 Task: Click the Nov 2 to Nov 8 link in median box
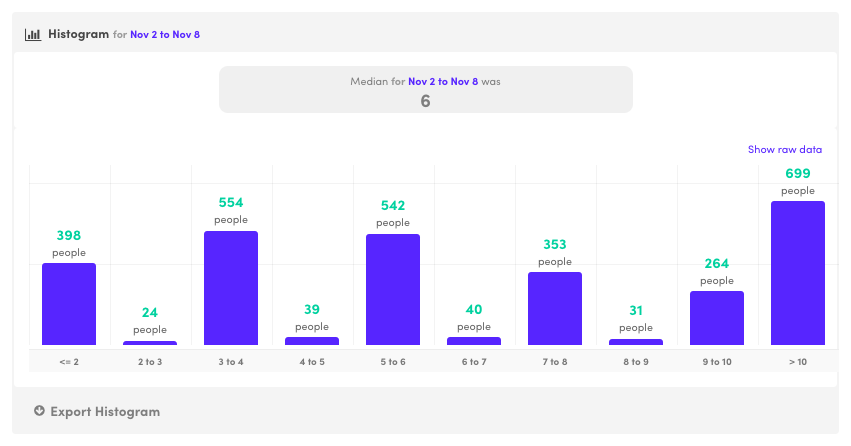point(443,81)
